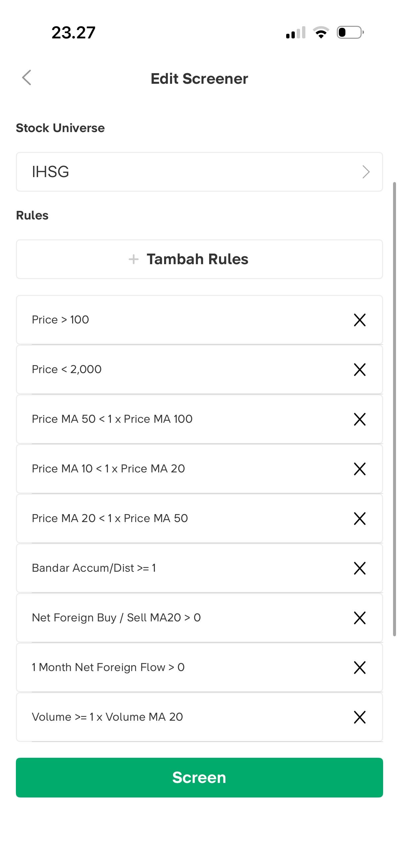This screenshot has height=868, width=399.
Task: Edit the Bandar Accum/Dist >= 1 rule text
Action: (x=94, y=568)
